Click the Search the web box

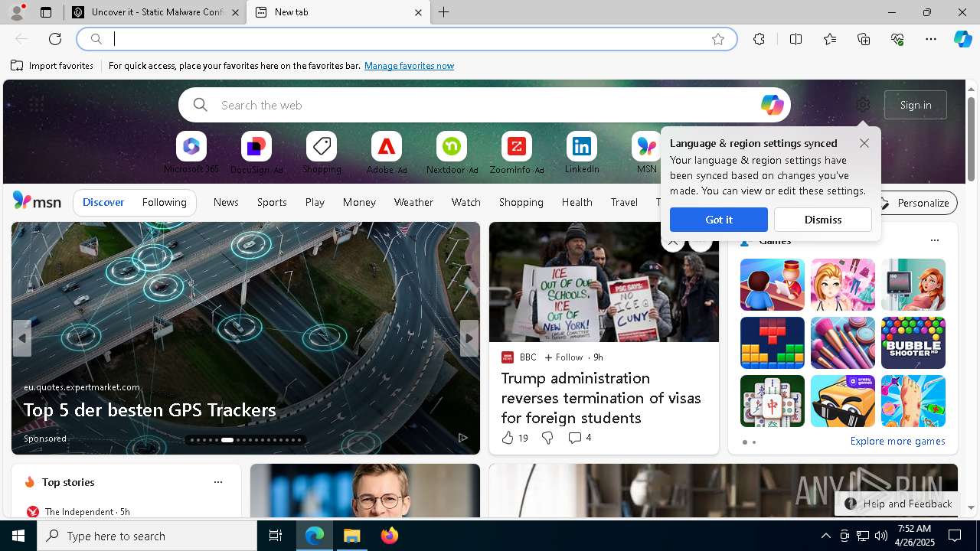[484, 105]
